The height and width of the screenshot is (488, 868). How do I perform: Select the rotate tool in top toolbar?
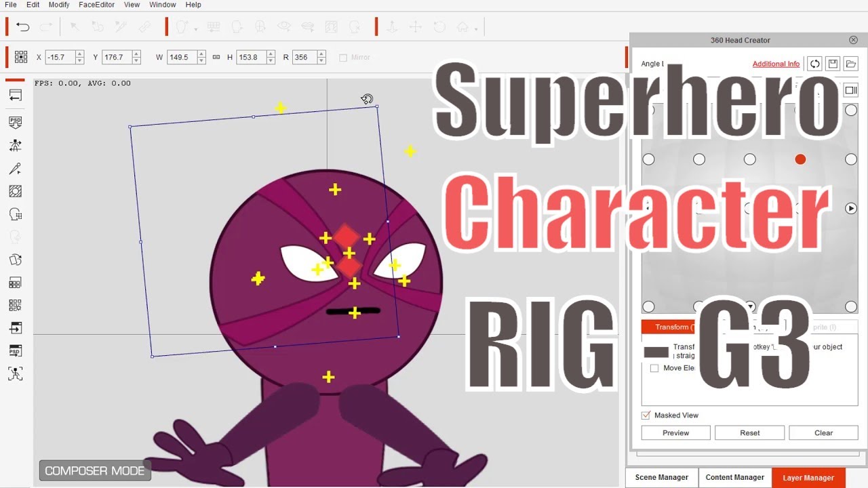(x=439, y=27)
